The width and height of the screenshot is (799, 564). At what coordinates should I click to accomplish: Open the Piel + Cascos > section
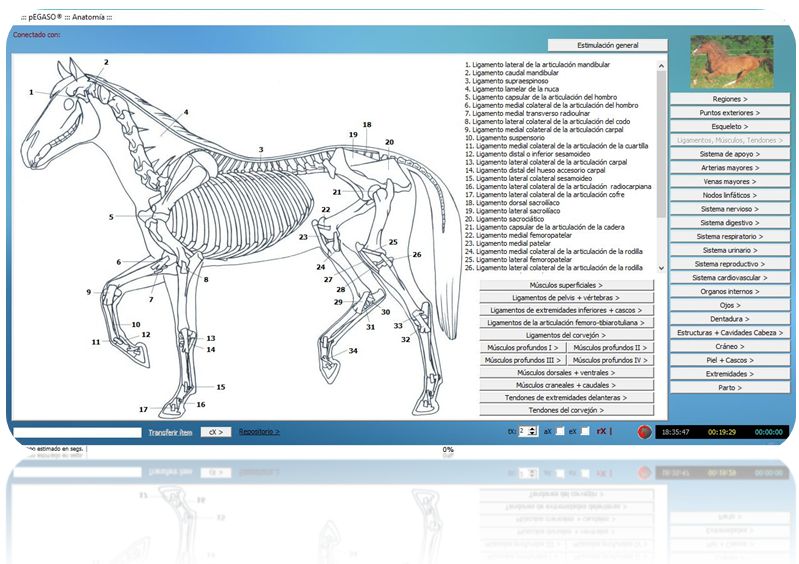click(x=730, y=360)
